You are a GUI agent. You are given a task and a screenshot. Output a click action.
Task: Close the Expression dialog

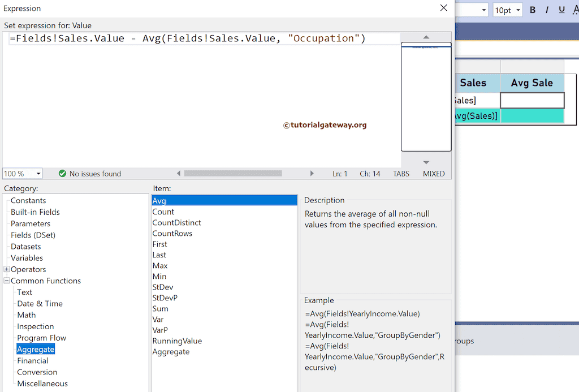(x=444, y=8)
